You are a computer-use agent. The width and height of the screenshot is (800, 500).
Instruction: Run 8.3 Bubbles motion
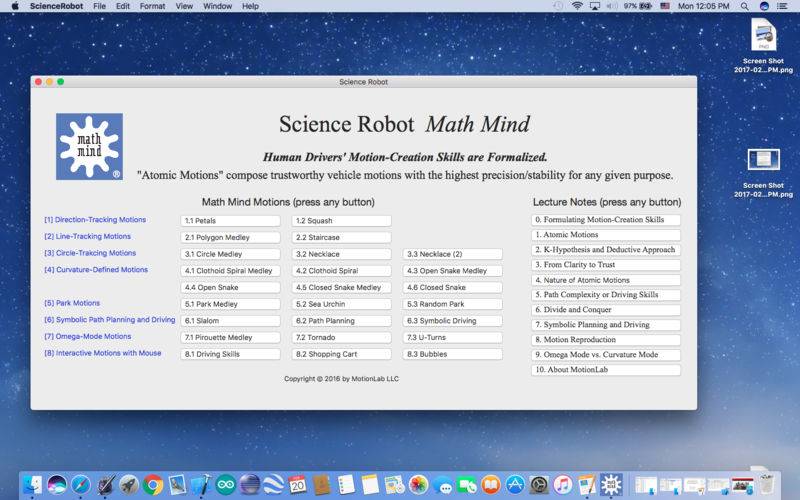(x=453, y=354)
